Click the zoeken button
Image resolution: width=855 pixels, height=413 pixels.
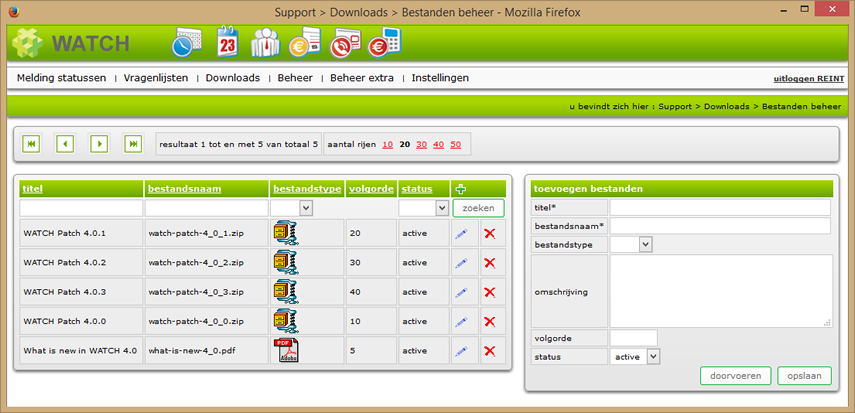pyautogui.click(x=478, y=208)
